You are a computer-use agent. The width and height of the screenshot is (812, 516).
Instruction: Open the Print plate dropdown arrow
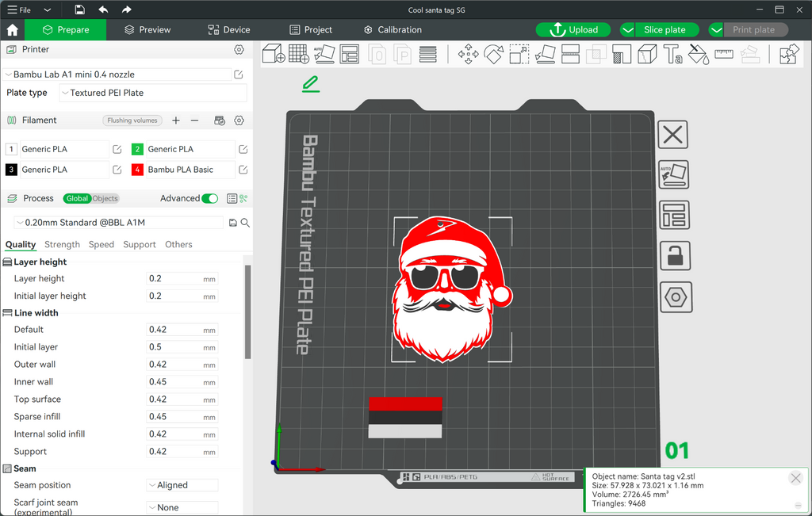[716, 30]
